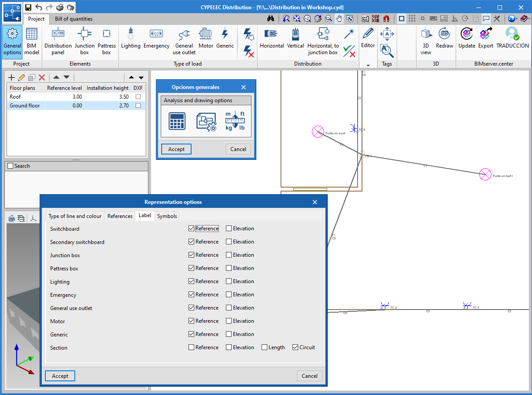Enable the pan hand tool

pyautogui.click(x=339, y=18)
